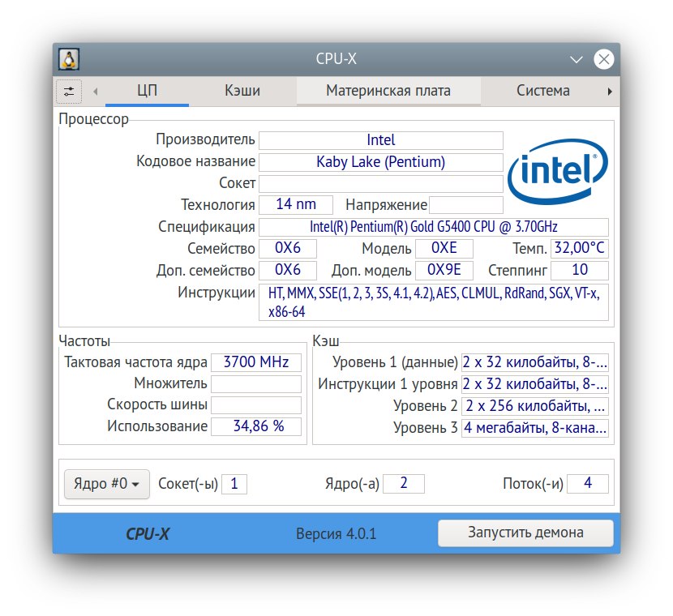
Task: Click the Доп. семейство value 0X6
Action: coord(288,270)
